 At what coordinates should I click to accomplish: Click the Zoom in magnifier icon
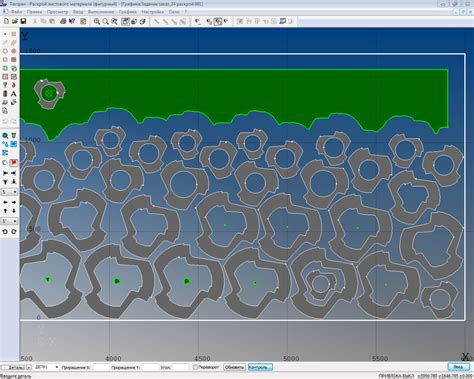[x=97, y=21]
